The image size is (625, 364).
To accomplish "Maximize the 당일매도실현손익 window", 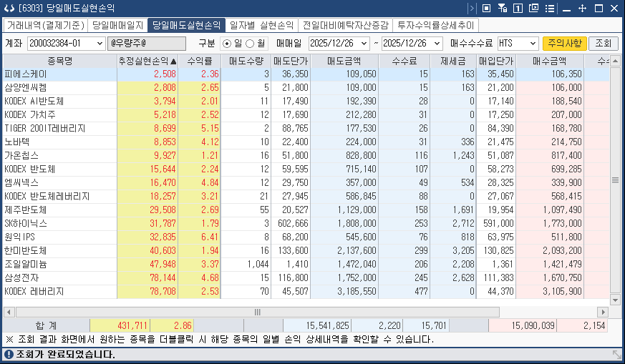I will tap(599, 8).
